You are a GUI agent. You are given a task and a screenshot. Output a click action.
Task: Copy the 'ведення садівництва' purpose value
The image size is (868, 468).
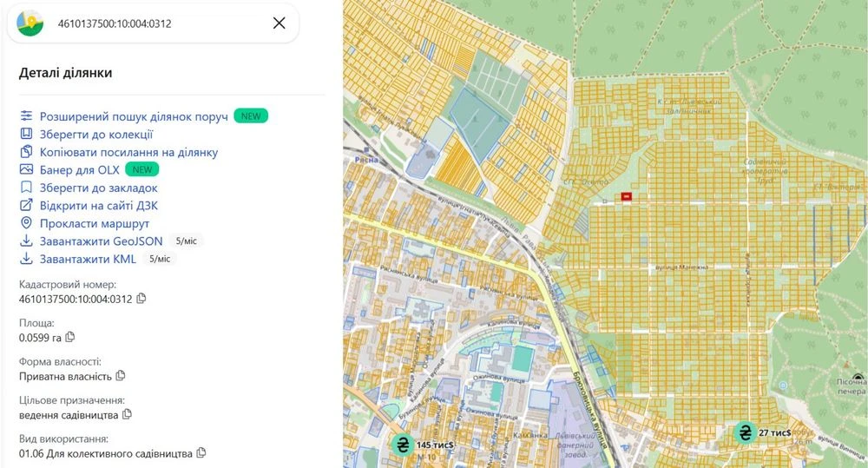pos(127,413)
